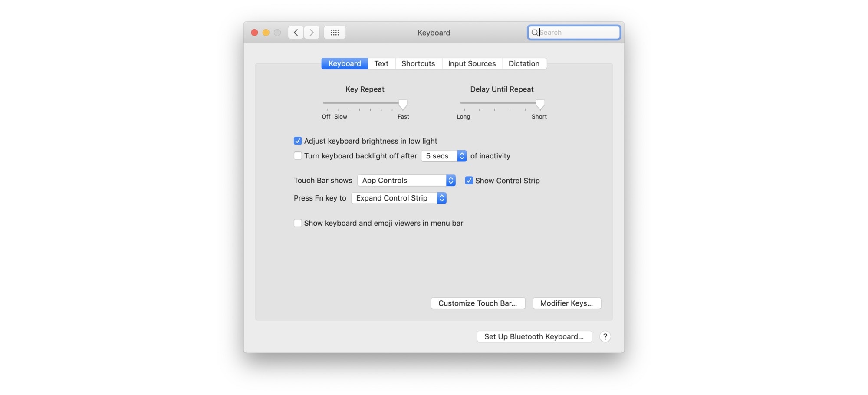Switch to the Text tab
The height and width of the screenshot is (395, 868).
click(381, 63)
